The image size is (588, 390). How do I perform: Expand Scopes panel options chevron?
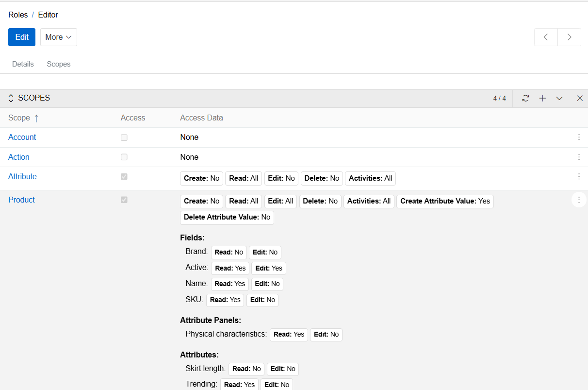pos(559,98)
